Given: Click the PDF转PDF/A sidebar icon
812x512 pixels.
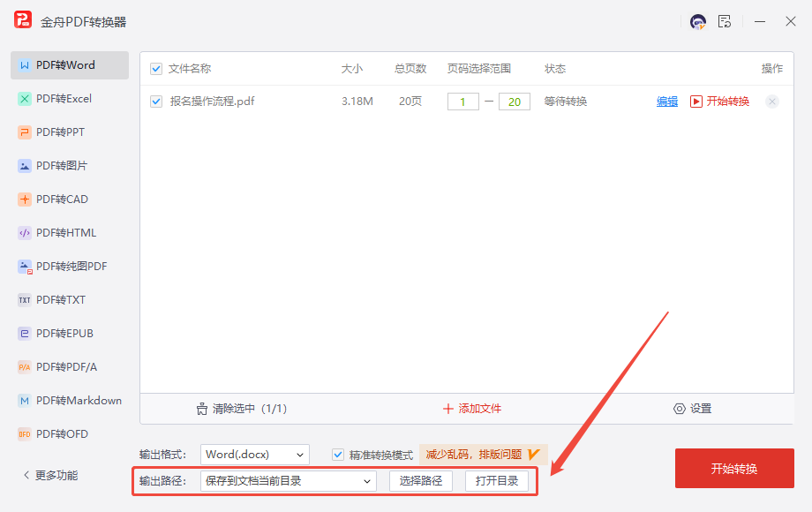Looking at the screenshot, I should (25, 367).
